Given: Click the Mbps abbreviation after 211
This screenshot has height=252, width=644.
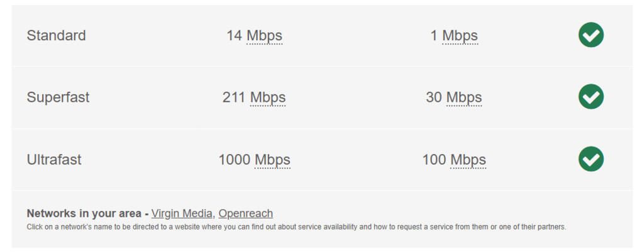Looking at the screenshot, I should tap(268, 97).
